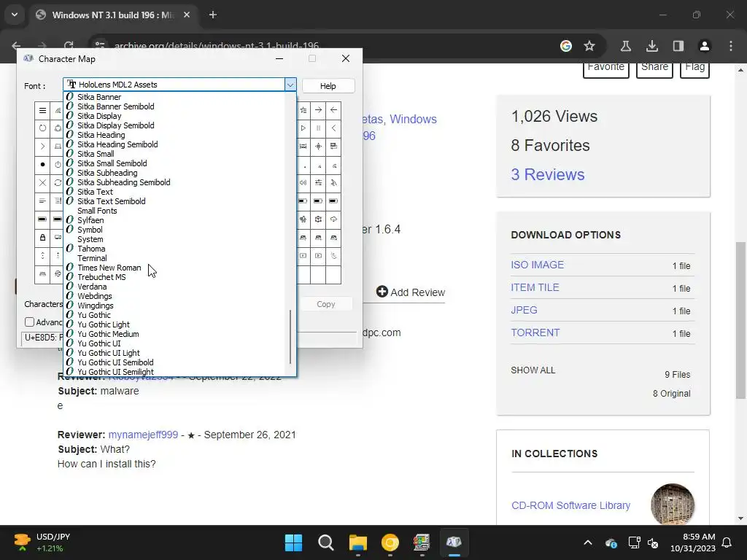The width and height of the screenshot is (747, 560).
Task: Choose Wingdings from font list
Action: point(96,306)
